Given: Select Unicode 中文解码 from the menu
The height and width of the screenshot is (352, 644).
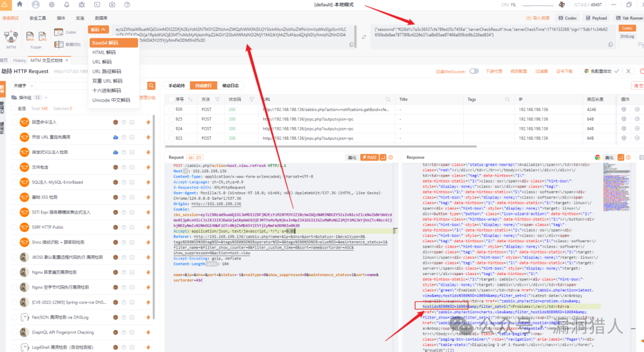Looking at the screenshot, I should click(x=113, y=100).
